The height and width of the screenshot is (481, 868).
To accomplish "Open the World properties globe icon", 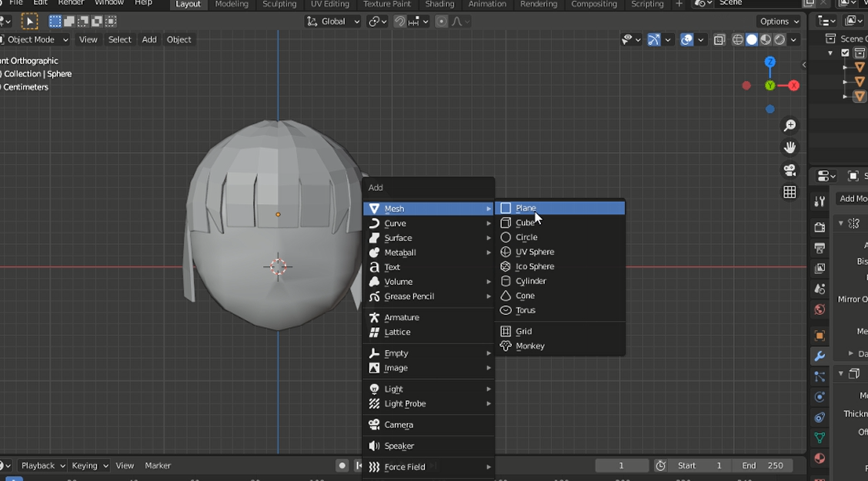I will [x=820, y=310].
